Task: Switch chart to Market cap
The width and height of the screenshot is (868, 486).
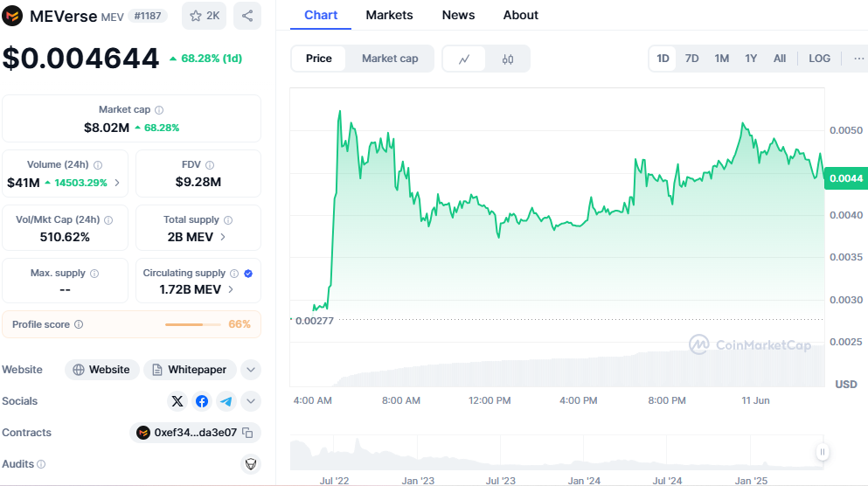Action: pos(390,59)
